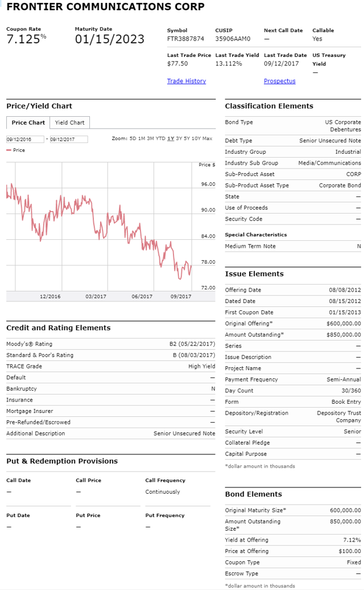Image resolution: width=364 pixels, height=590 pixels.
Task: Click the Callable value Yes
Action: (317, 39)
